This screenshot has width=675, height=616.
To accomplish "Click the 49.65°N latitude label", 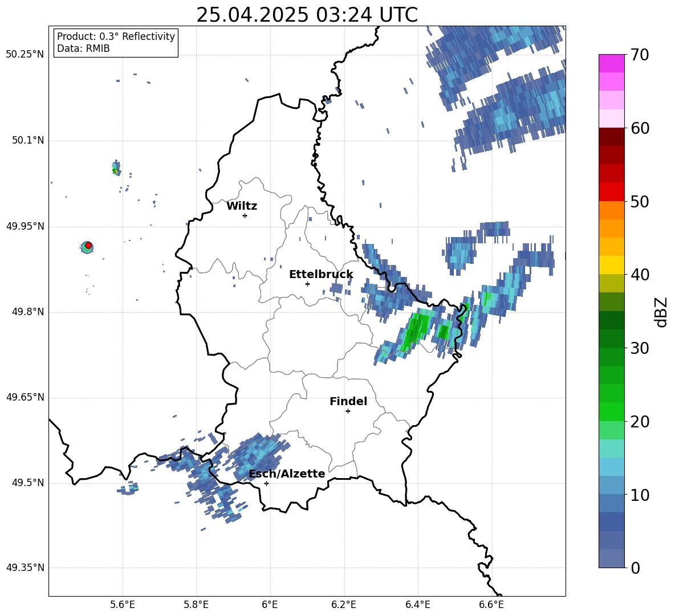I will (25, 397).
